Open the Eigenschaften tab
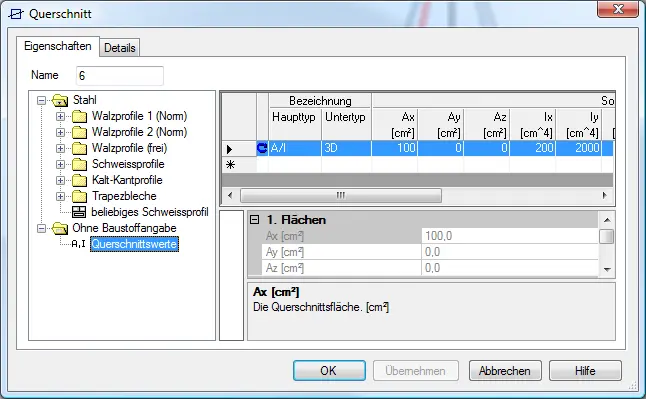 (58, 46)
